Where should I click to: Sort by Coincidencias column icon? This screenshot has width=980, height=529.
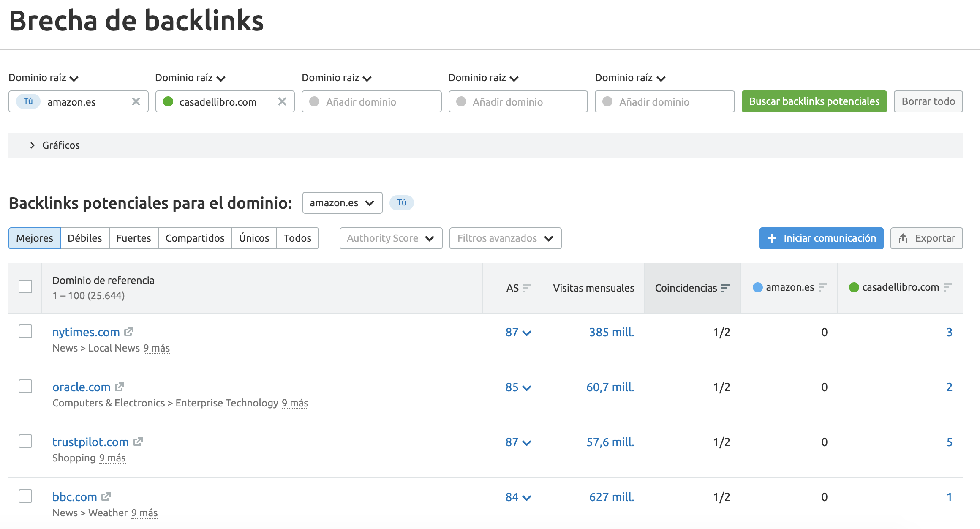[x=725, y=288]
